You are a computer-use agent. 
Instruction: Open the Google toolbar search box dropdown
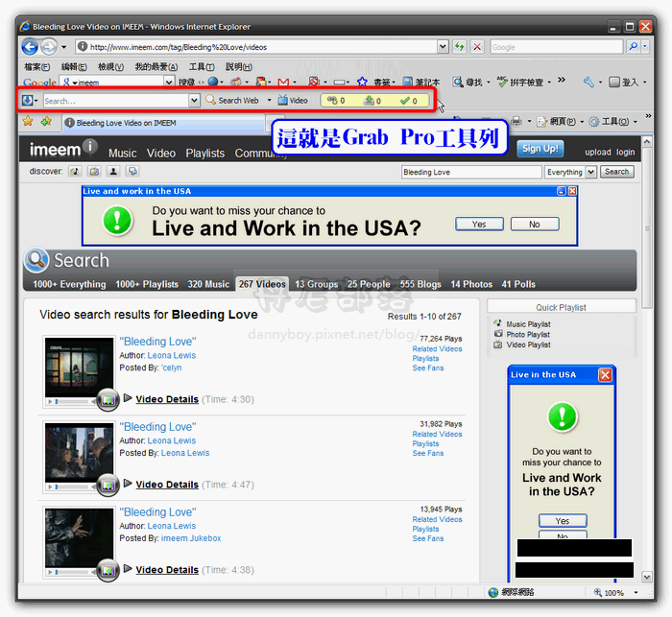[x=169, y=82]
